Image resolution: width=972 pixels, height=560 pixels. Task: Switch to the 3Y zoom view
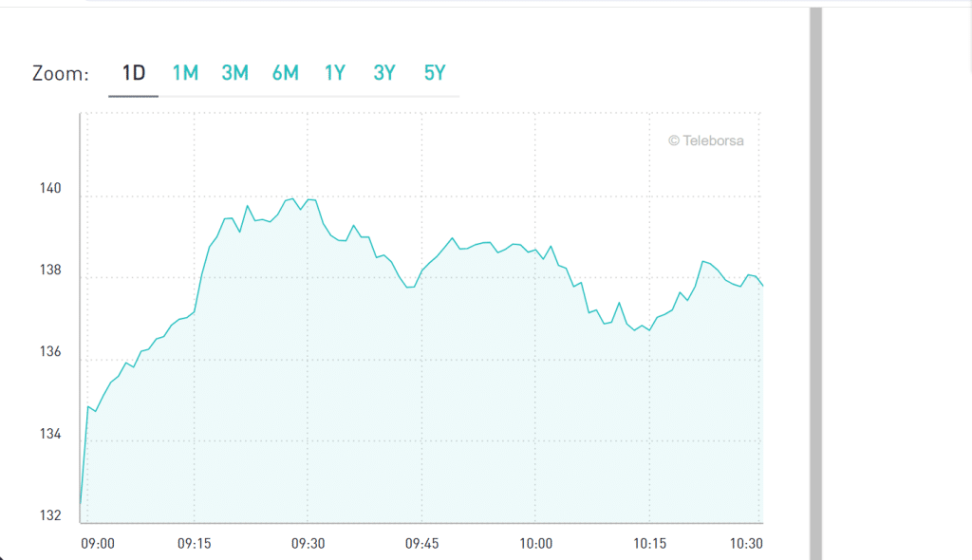coord(383,73)
